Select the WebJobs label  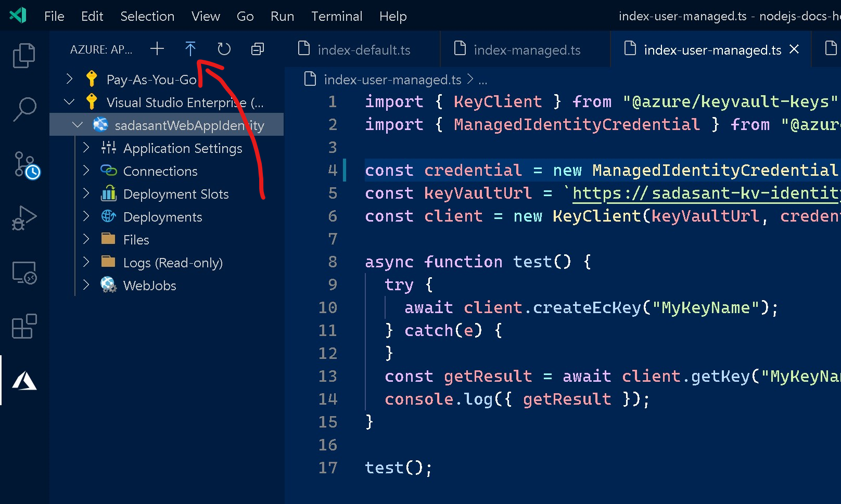coord(149,286)
